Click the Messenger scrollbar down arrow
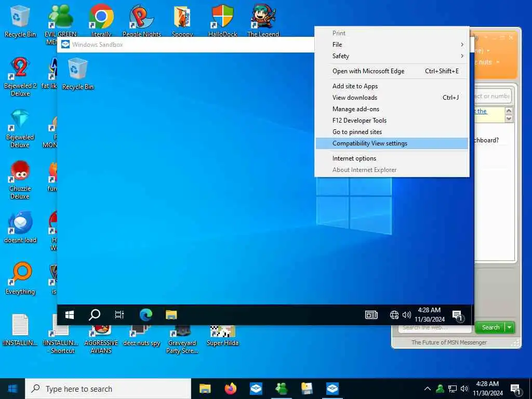This screenshot has height=399, width=532. 509,118
